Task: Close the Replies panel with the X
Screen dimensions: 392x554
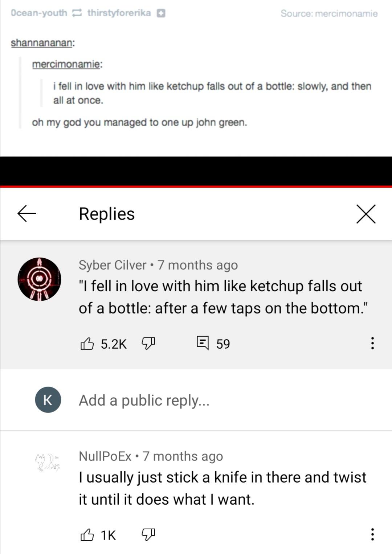Action: click(x=366, y=214)
